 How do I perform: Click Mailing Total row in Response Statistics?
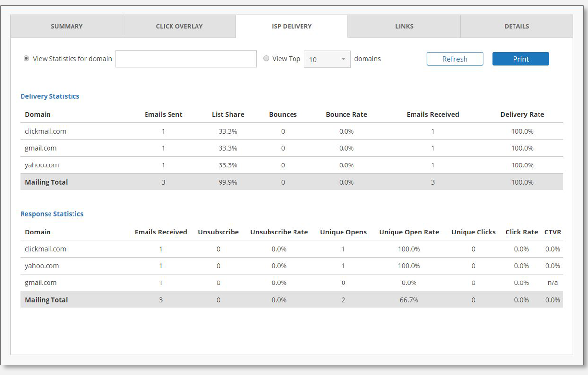coord(292,300)
